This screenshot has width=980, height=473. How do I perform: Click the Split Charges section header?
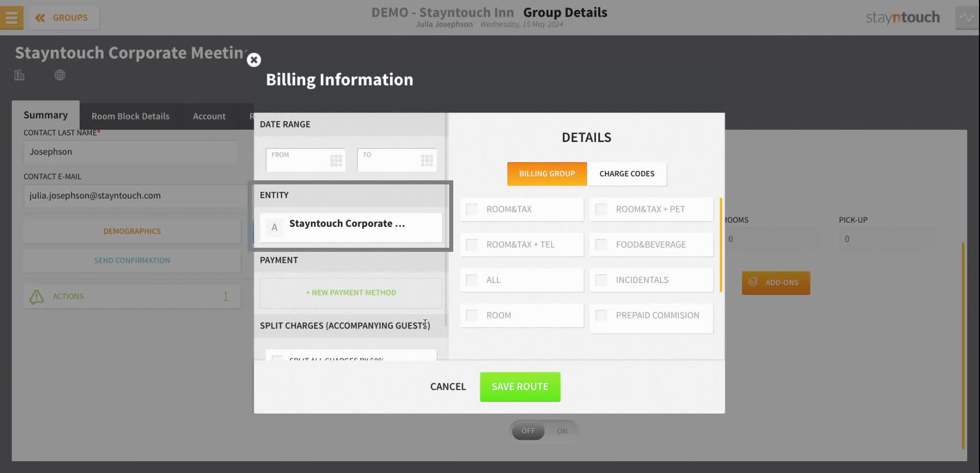[351, 326]
